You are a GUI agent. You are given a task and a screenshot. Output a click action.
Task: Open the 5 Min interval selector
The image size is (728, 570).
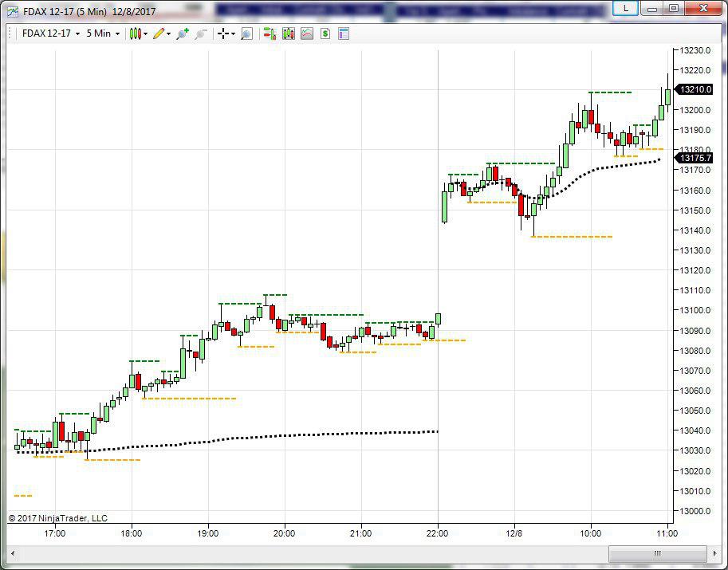103,33
